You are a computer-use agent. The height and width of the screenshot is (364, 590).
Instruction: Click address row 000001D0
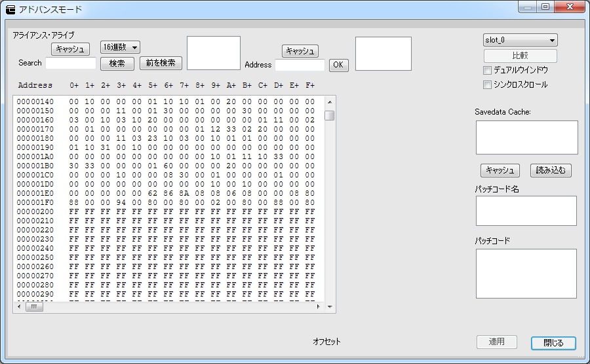click(x=166, y=184)
